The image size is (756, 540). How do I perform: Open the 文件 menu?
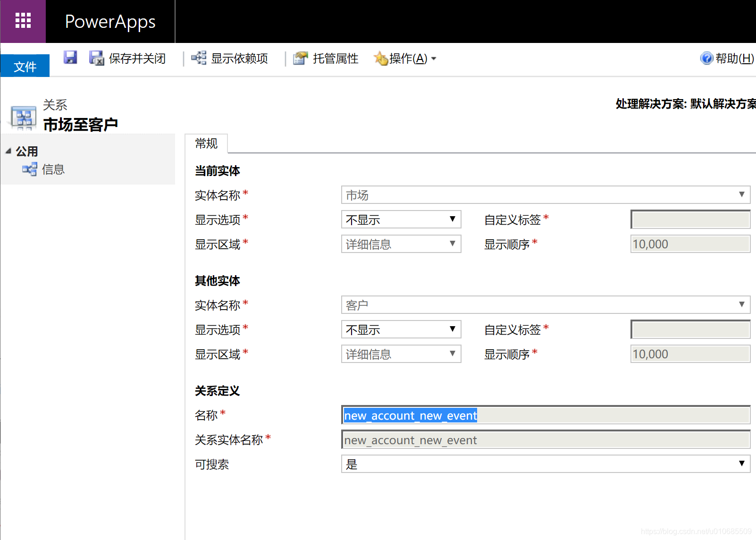tap(25, 66)
